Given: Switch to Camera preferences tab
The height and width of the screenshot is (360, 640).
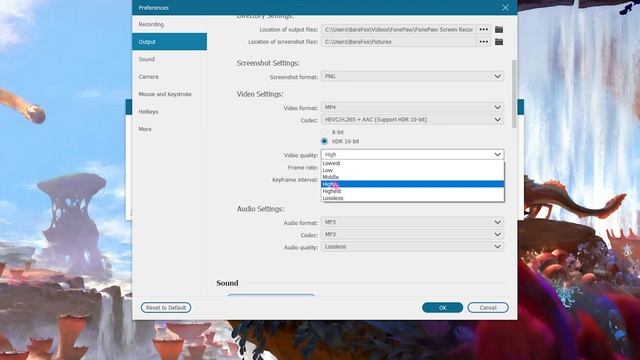Looking at the screenshot, I should [x=169, y=77].
